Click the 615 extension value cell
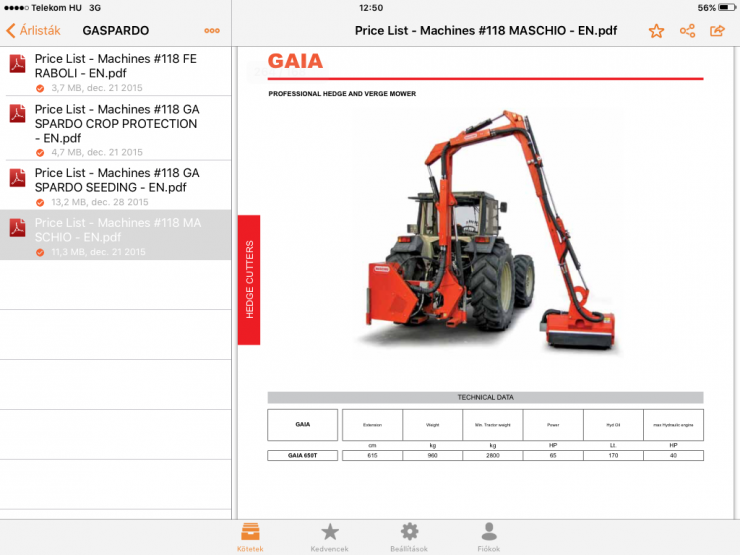The image size is (740, 555). pos(372,455)
